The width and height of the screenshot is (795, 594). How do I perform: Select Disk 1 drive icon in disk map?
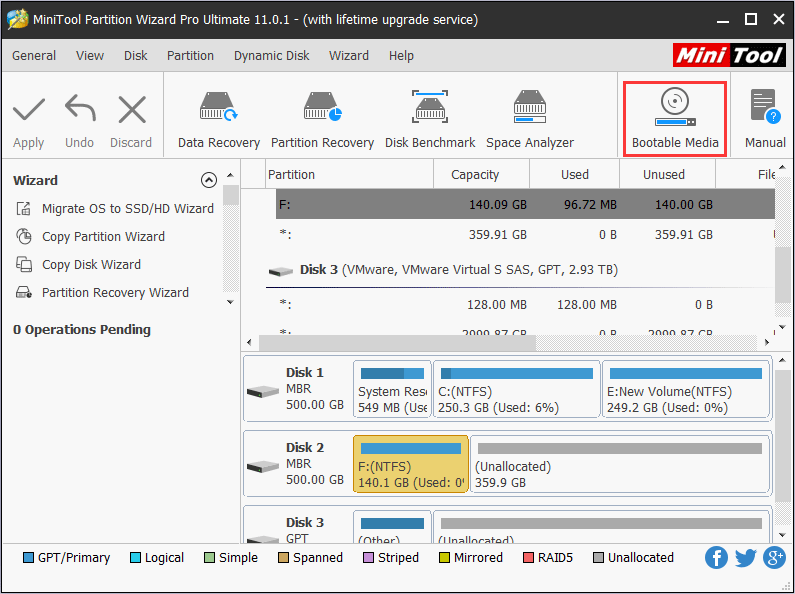point(263,391)
